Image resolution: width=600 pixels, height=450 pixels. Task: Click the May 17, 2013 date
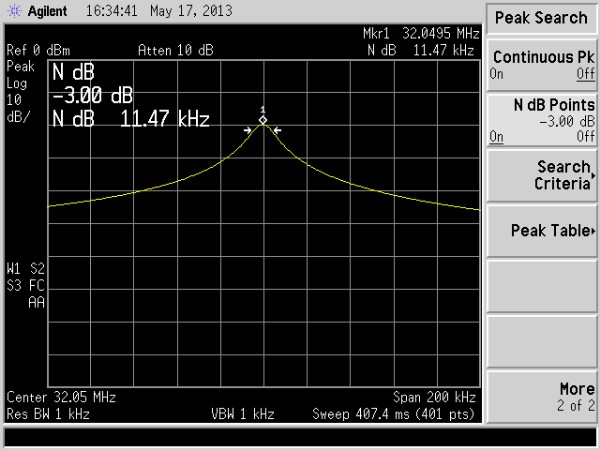(191, 11)
